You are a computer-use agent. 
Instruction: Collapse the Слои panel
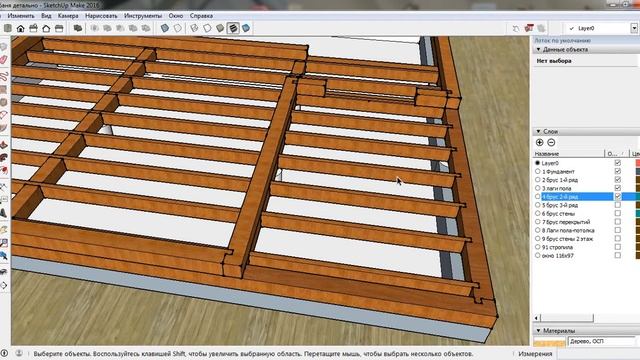[x=538, y=131]
